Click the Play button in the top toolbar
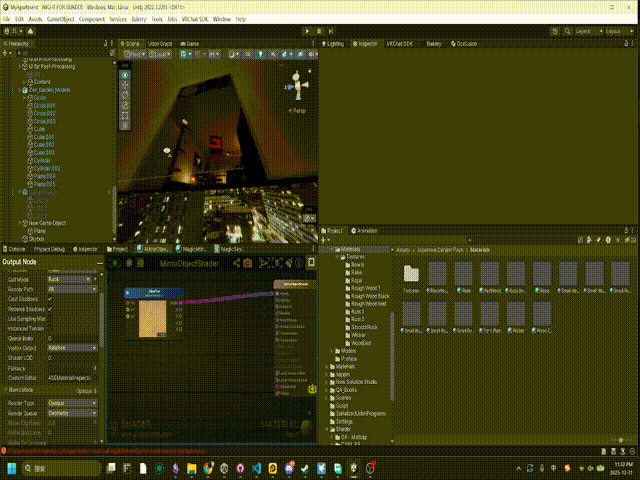640x480 pixels. pos(307,31)
